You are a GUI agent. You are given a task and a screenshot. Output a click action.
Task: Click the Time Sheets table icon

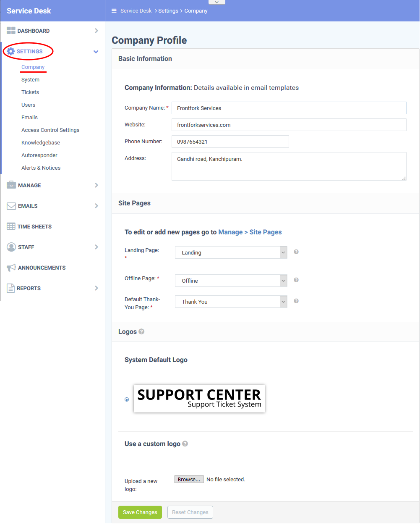(11, 226)
